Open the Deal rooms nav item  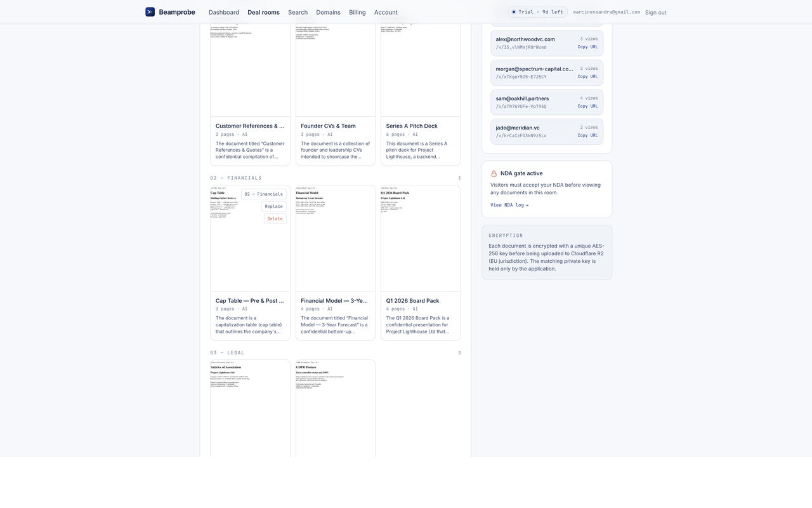(263, 12)
